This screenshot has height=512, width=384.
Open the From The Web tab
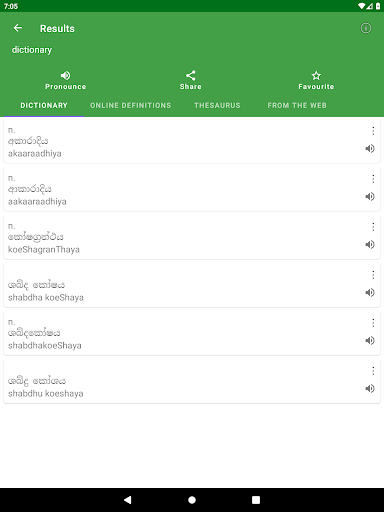(x=297, y=105)
